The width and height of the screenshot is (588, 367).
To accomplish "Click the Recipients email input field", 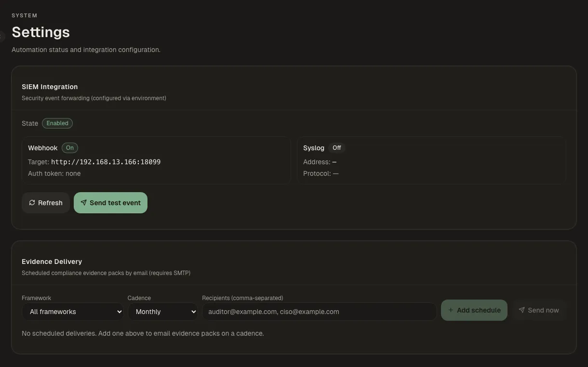I will [x=320, y=312].
